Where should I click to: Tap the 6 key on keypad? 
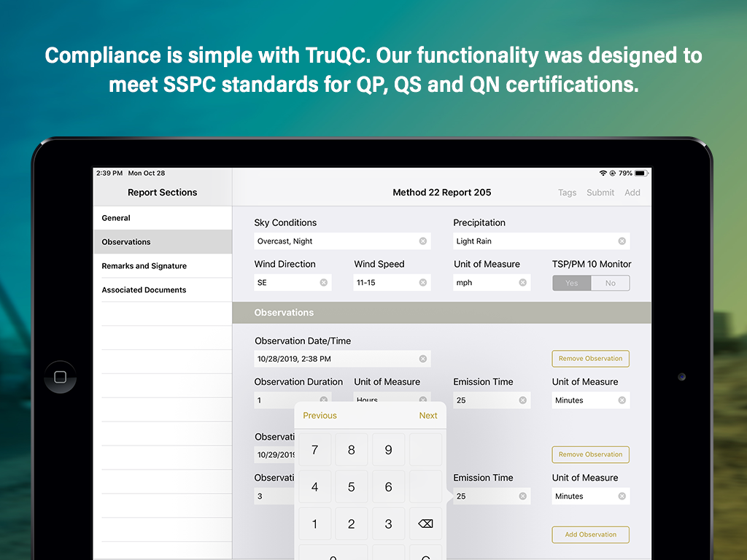point(388,486)
